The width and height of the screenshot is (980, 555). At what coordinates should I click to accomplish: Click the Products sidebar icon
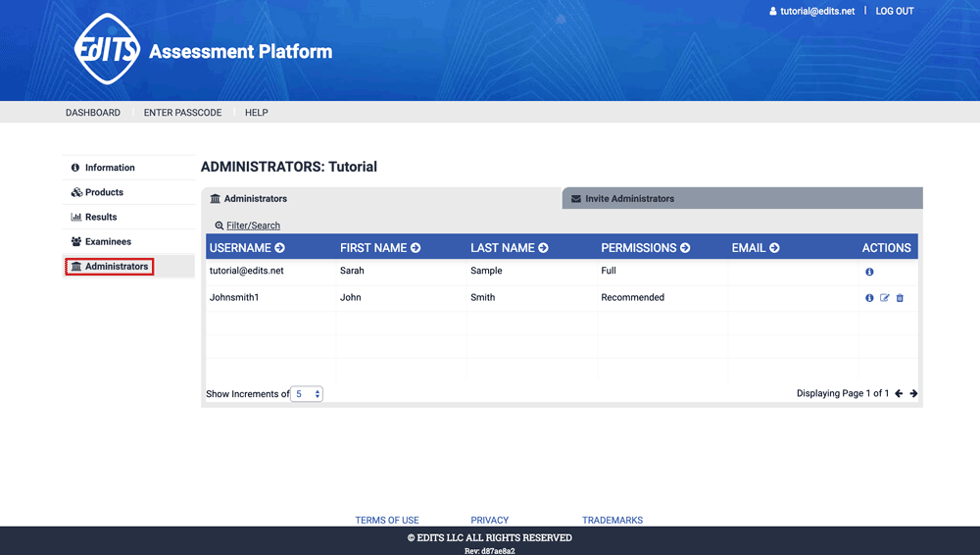(x=76, y=192)
